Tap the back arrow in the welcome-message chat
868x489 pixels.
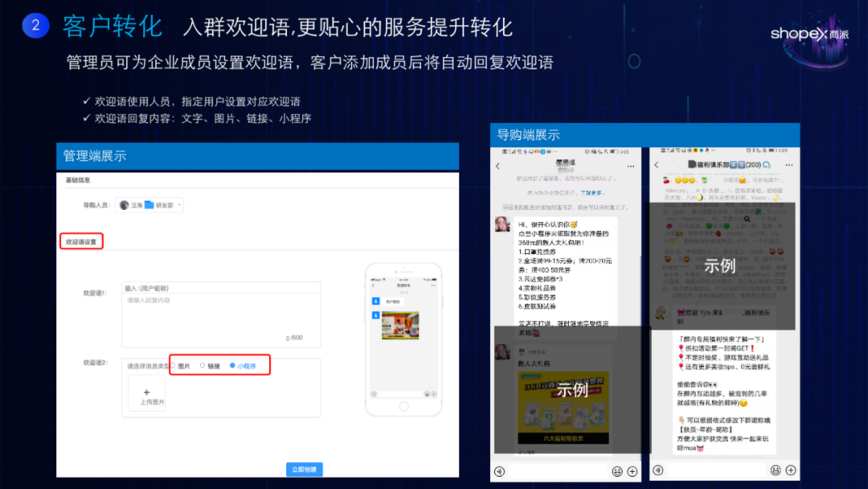[x=497, y=166]
